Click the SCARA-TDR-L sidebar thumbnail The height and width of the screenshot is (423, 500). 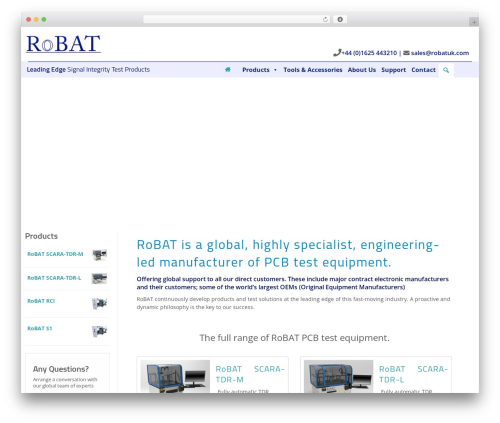pos(100,278)
